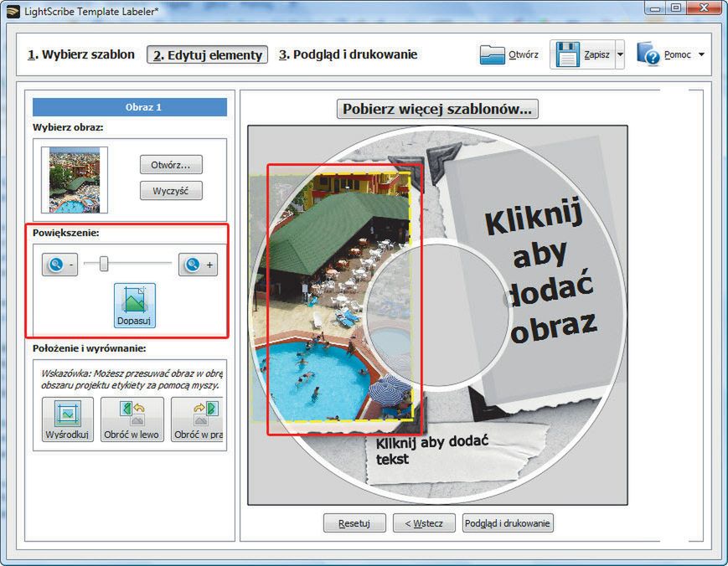Switch to step 3. Podgląd i drukowanie
The height and width of the screenshot is (566, 728).
[x=349, y=54]
